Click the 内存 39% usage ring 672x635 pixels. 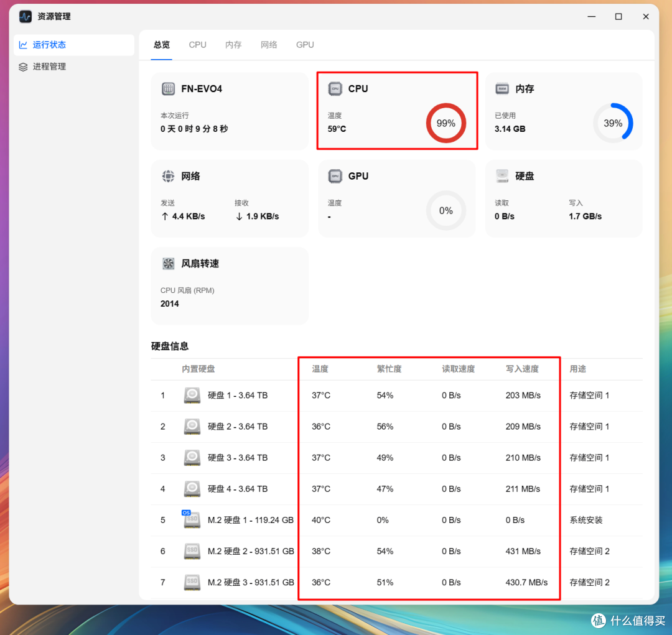tap(614, 123)
